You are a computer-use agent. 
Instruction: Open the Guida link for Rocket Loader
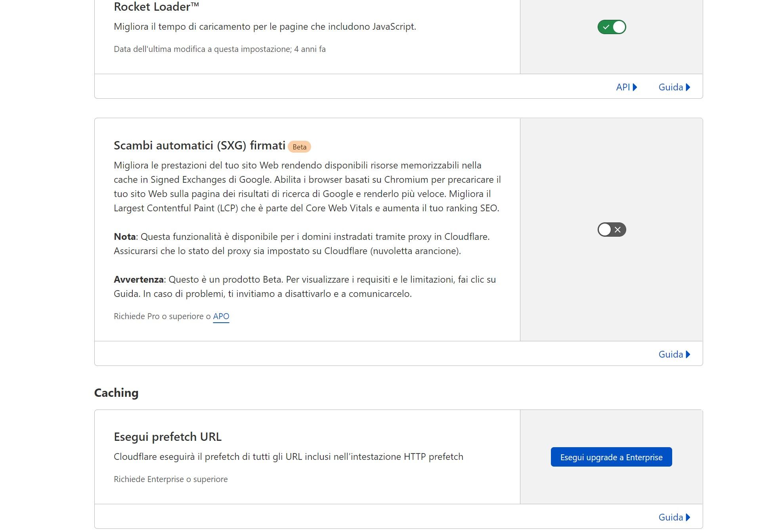pos(670,87)
